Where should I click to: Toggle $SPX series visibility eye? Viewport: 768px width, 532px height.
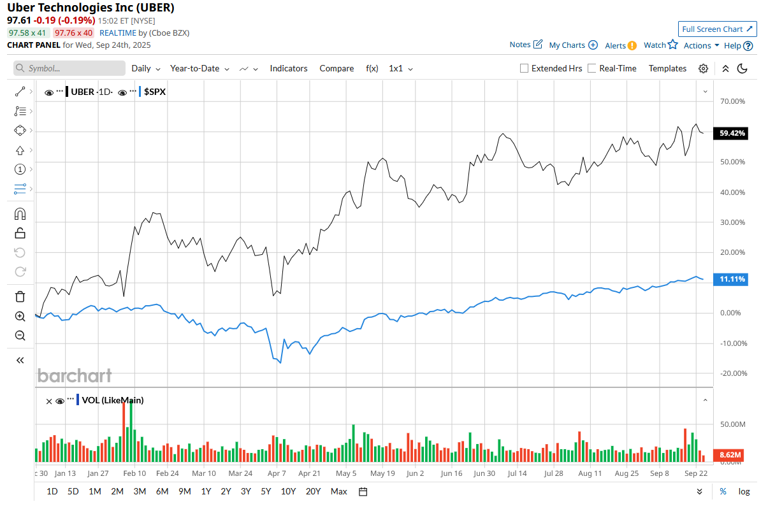(x=122, y=92)
